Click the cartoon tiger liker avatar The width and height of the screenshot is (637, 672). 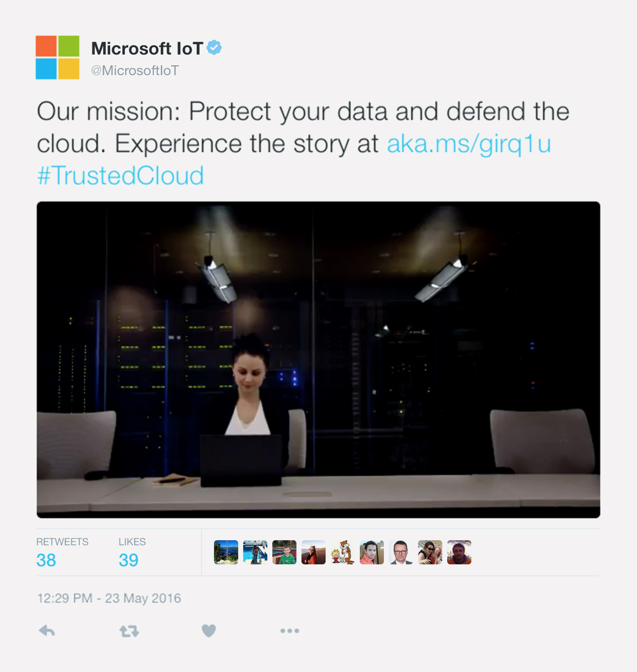tap(343, 552)
